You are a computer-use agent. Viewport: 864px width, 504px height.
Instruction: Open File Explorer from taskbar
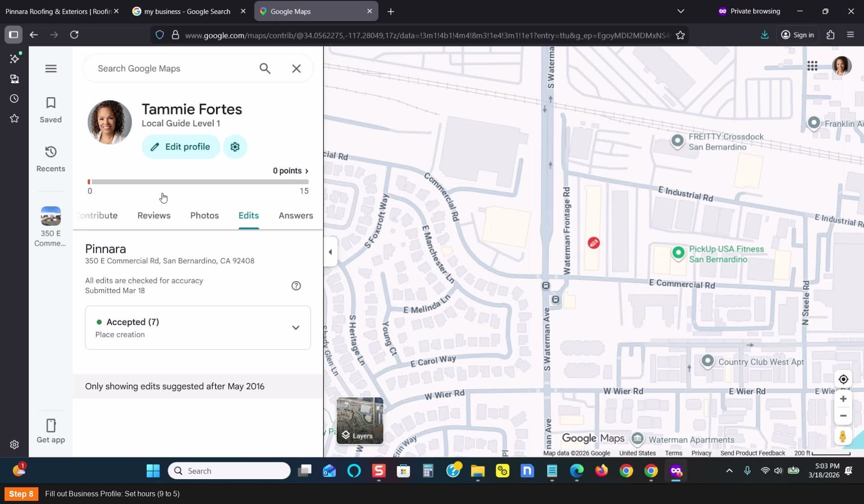click(478, 471)
